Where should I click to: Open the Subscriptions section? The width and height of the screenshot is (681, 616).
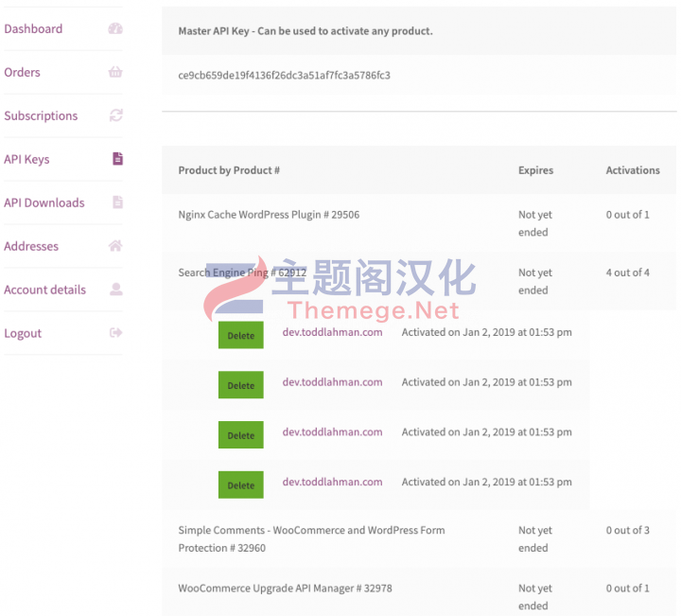point(41,115)
